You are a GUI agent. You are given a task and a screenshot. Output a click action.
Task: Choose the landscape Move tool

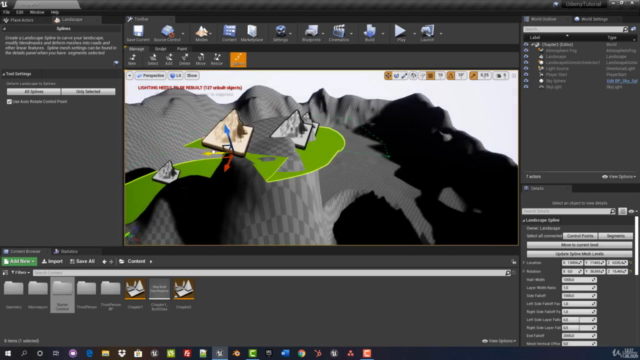pos(200,60)
